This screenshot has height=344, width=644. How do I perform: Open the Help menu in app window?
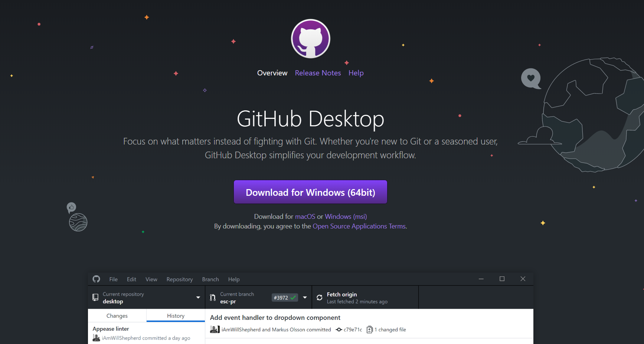[234, 279]
